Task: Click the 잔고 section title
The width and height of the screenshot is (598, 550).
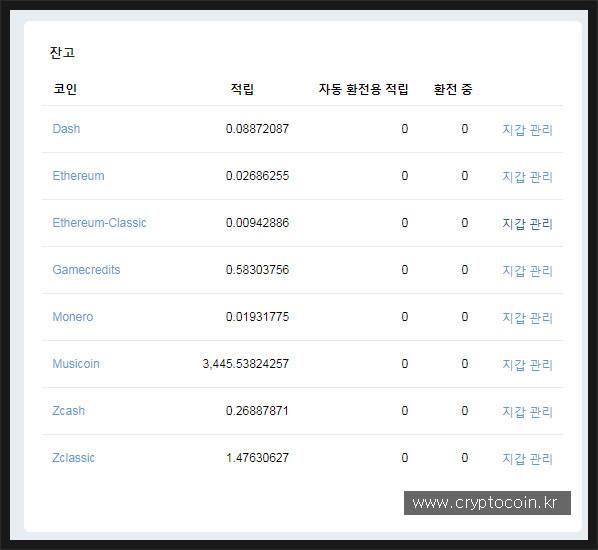Action: [62, 53]
